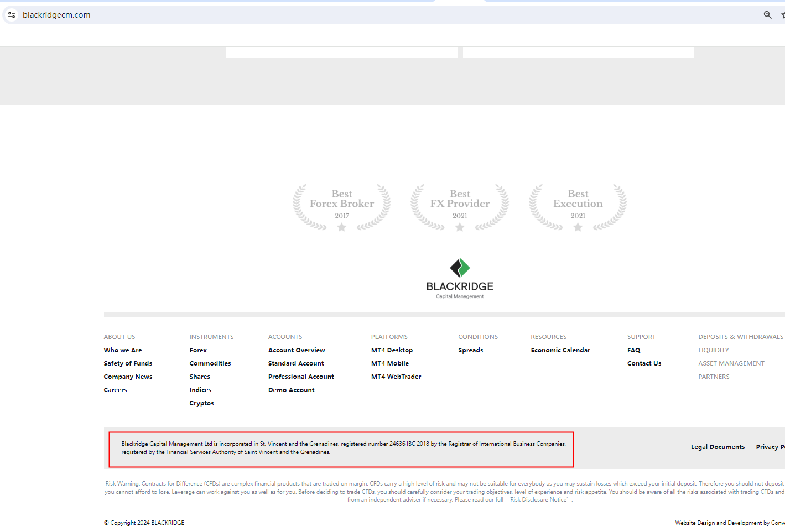
Task: Open the Economic Calendar resource
Action: [560, 350]
